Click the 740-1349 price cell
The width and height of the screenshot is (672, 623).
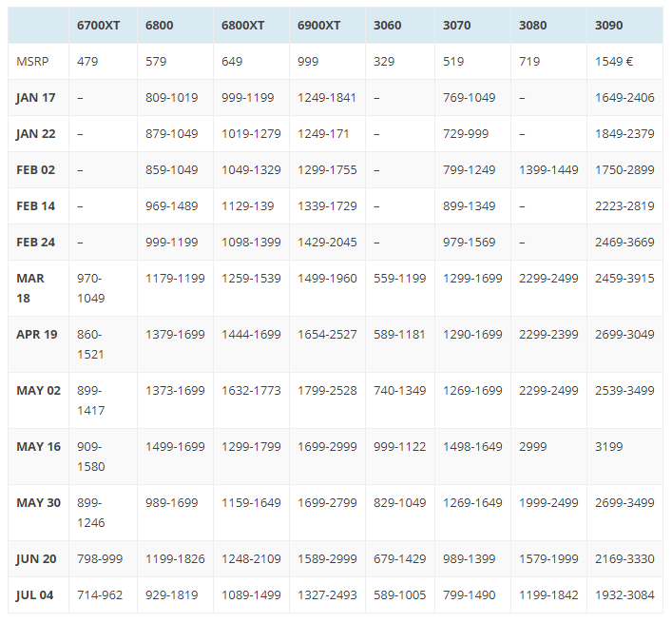pyautogui.click(x=399, y=390)
